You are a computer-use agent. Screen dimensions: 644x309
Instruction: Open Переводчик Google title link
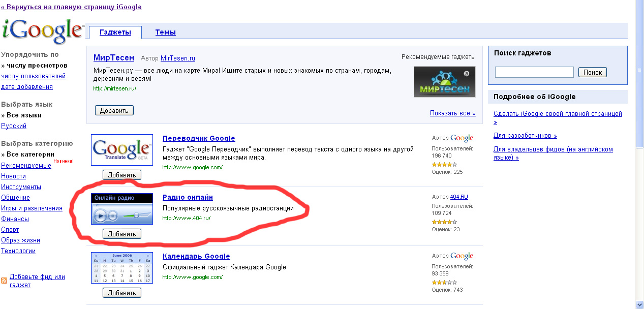click(x=199, y=138)
